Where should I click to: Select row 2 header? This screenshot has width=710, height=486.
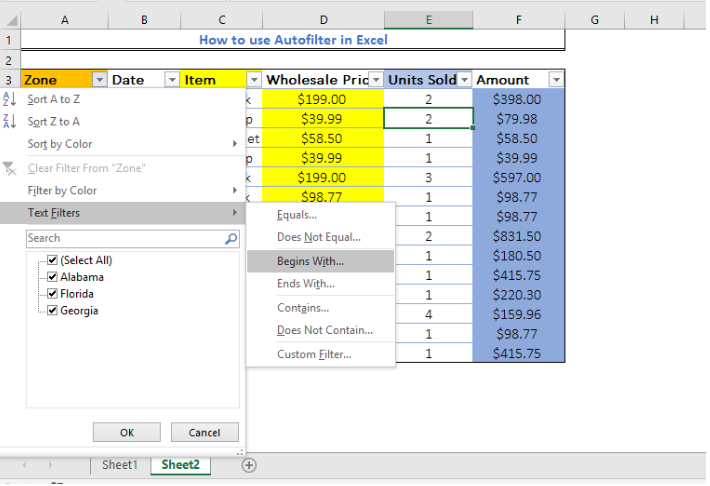[9, 60]
